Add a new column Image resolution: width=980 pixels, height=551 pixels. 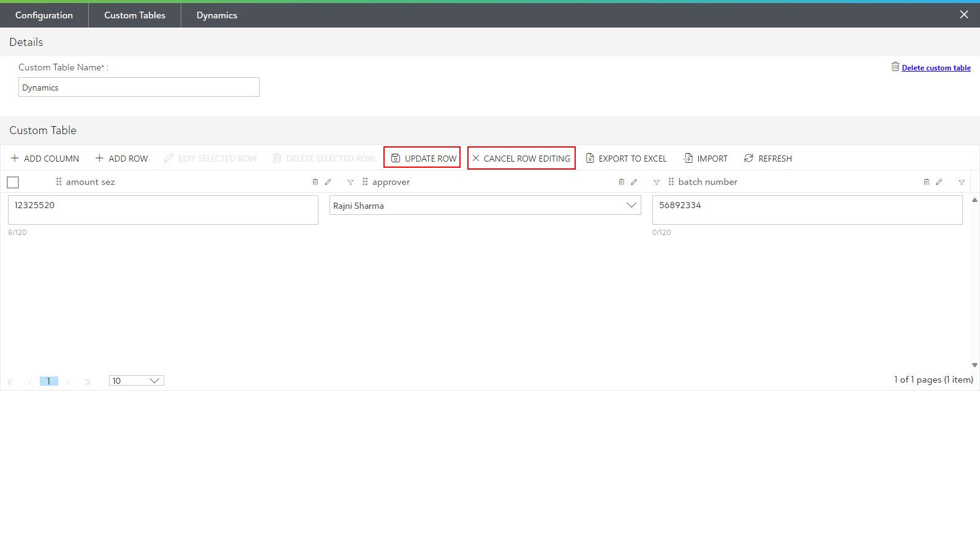(x=45, y=159)
